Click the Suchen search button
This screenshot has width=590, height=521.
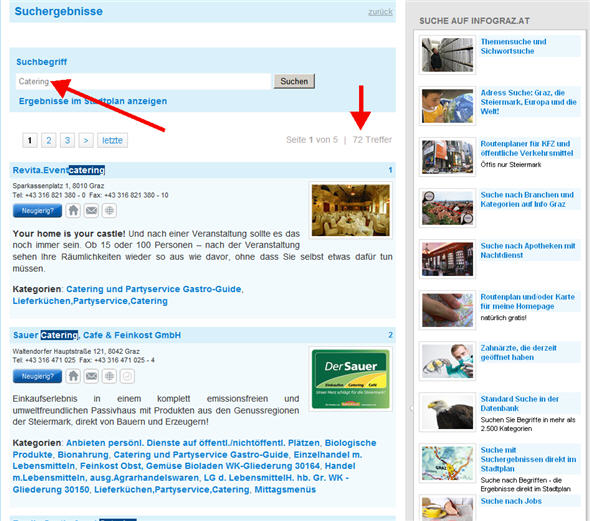pyautogui.click(x=294, y=81)
